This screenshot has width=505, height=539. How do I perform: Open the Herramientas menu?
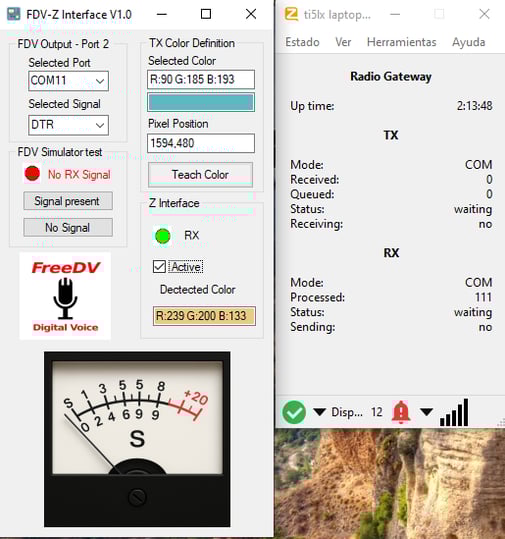click(402, 42)
